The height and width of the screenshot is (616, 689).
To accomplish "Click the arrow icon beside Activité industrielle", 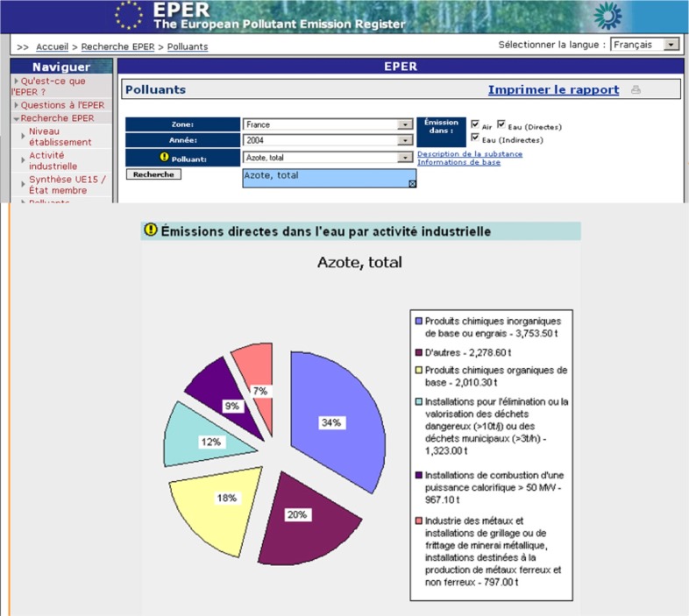I will click(x=23, y=156).
